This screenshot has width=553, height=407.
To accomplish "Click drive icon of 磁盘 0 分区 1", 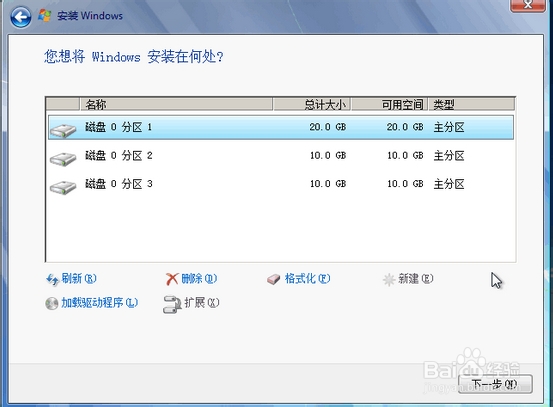I will point(63,130).
